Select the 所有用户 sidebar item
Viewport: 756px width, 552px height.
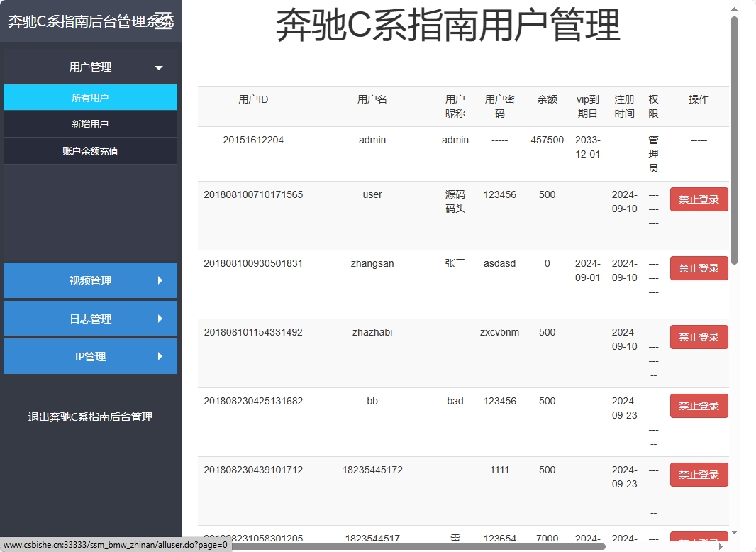coord(90,97)
